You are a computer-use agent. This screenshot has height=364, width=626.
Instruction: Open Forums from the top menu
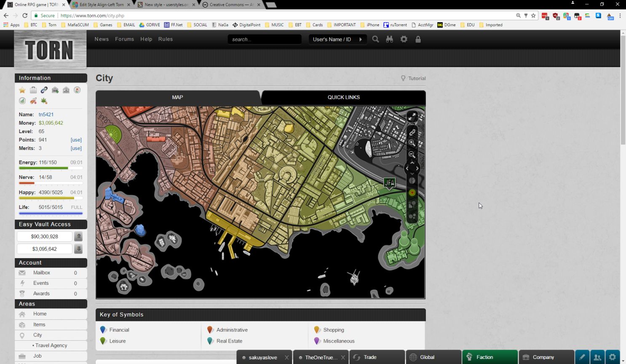pos(124,39)
